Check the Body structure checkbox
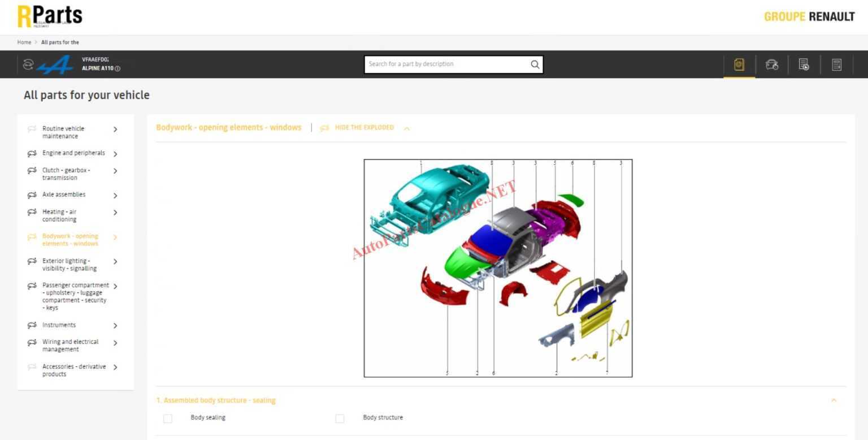This screenshot has width=868, height=440. (340, 419)
